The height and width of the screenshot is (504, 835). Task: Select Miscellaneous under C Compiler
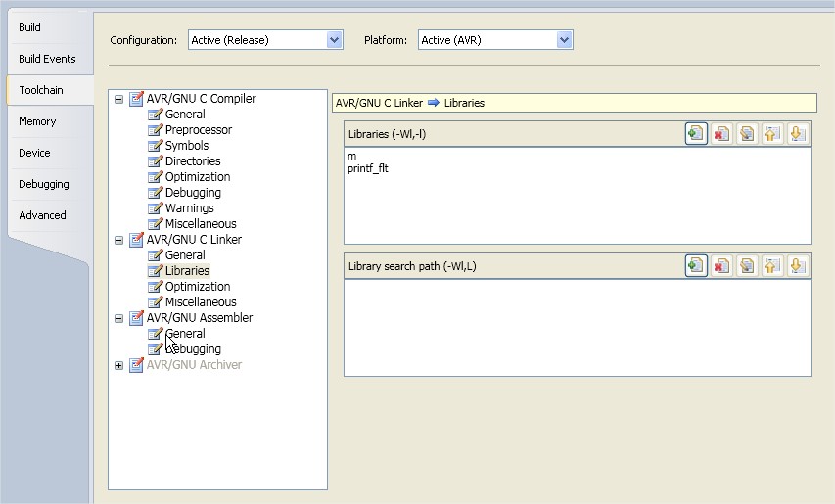point(201,223)
